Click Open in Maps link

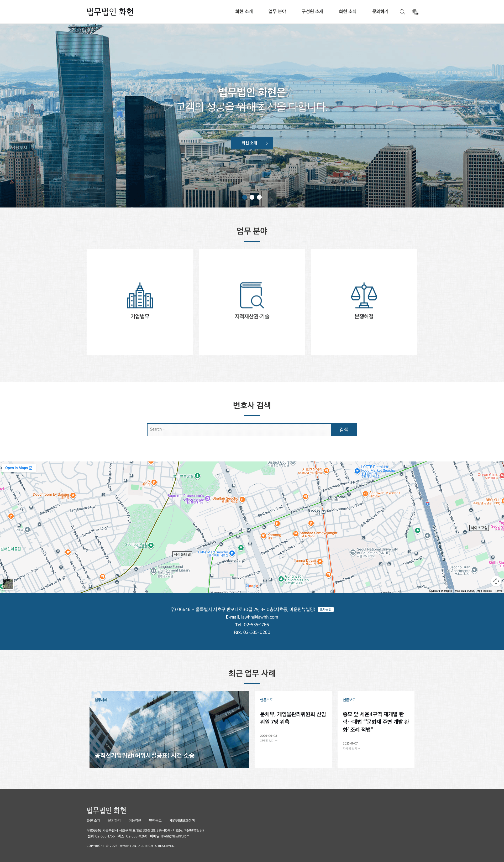pyautogui.click(x=19, y=468)
